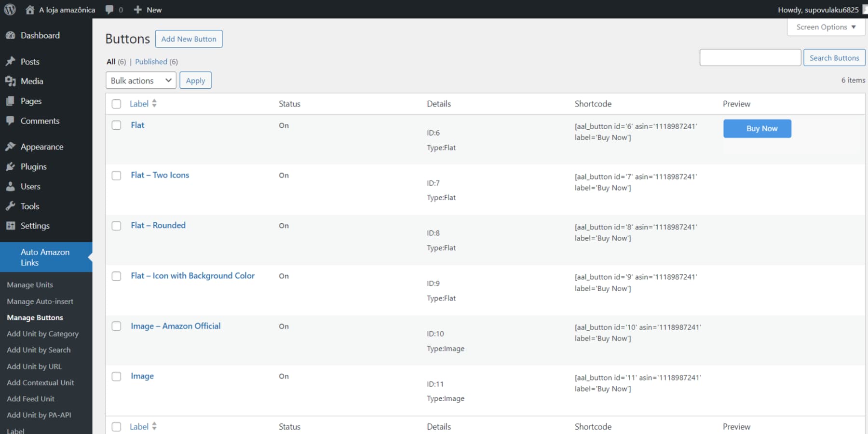868x434 pixels.
Task: Check the checkbox next to Flat – Rounded
Action: tap(116, 226)
